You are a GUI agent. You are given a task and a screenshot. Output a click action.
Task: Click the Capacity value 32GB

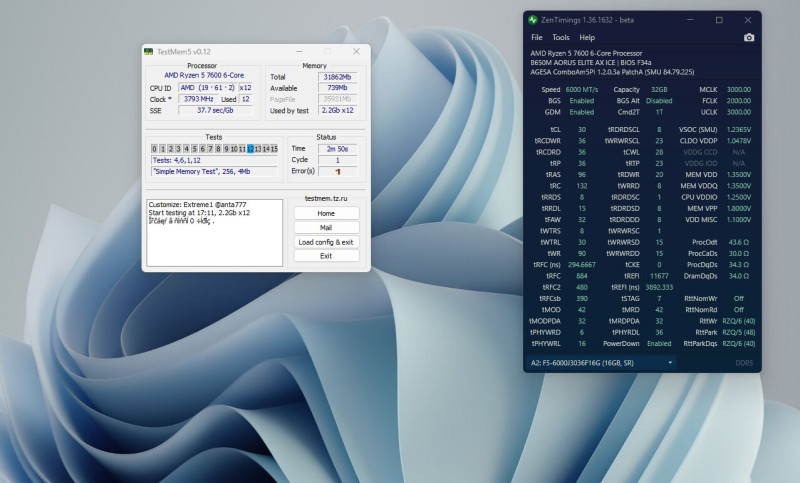coord(659,89)
